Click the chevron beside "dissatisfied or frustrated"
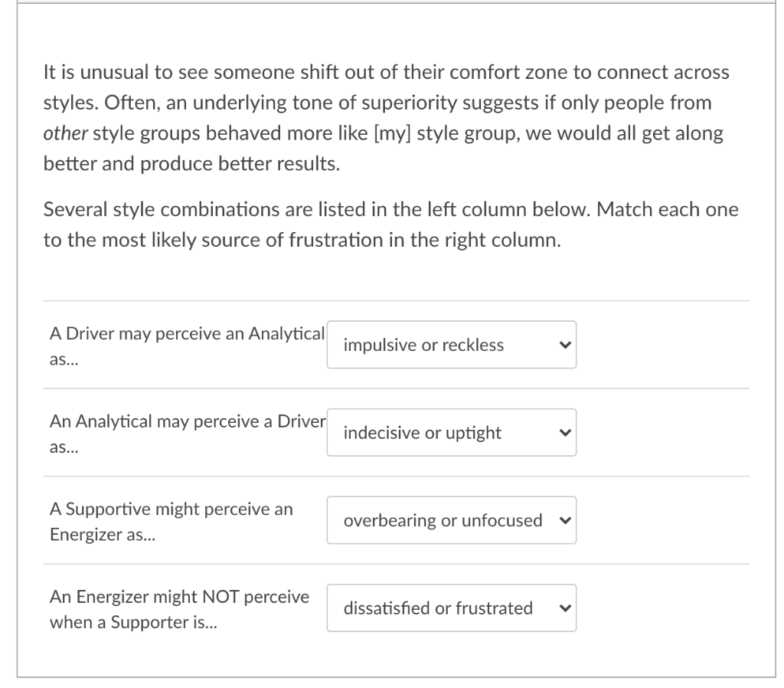Viewport: 784px width, 688px height. coord(564,608)
